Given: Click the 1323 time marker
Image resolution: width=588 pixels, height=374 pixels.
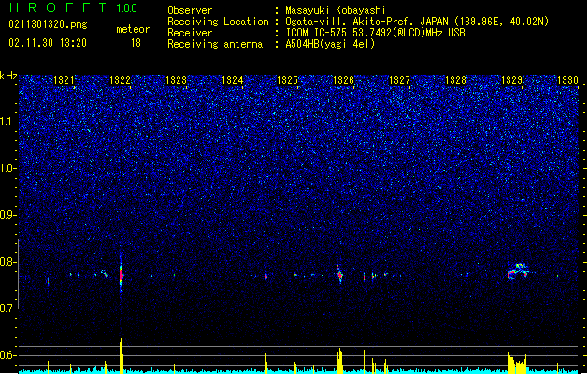Looking at the screenshot, I should [177, 80].
